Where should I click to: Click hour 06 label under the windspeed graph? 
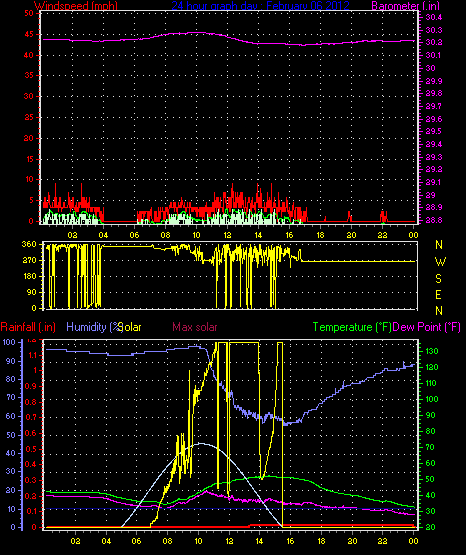point(134,235)
